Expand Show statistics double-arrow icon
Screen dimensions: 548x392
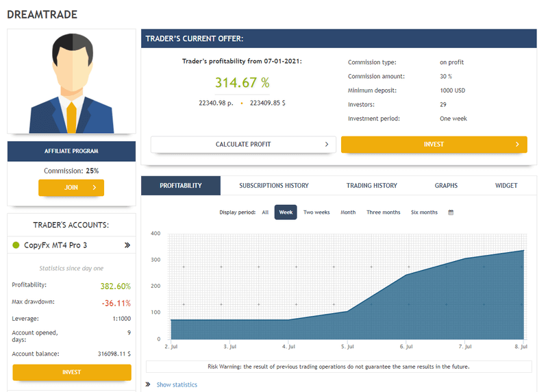pyautogui.click(x=148, y=384)
